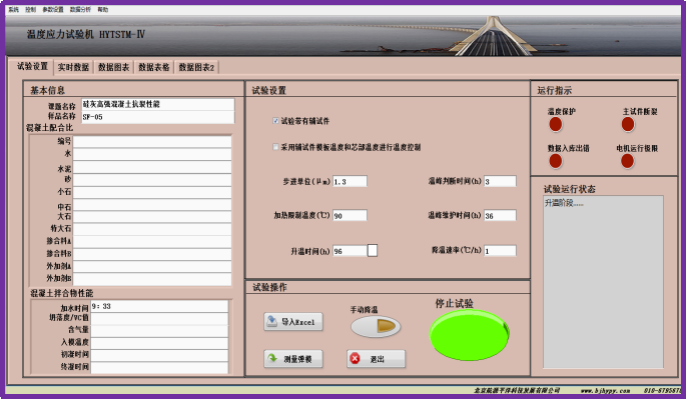
Task: Click the 数据入库出错 red indicator light
Action: [x=556, y=161]
